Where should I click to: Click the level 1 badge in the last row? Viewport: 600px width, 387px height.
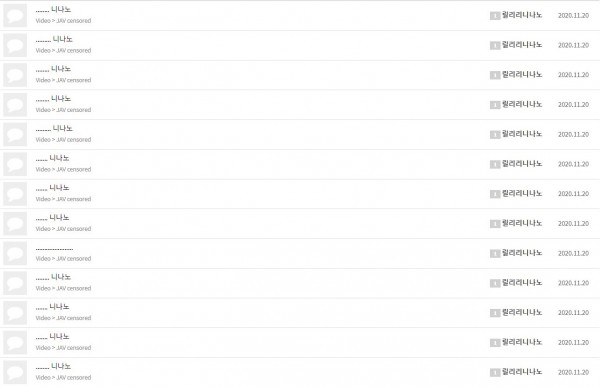point(495,372)
